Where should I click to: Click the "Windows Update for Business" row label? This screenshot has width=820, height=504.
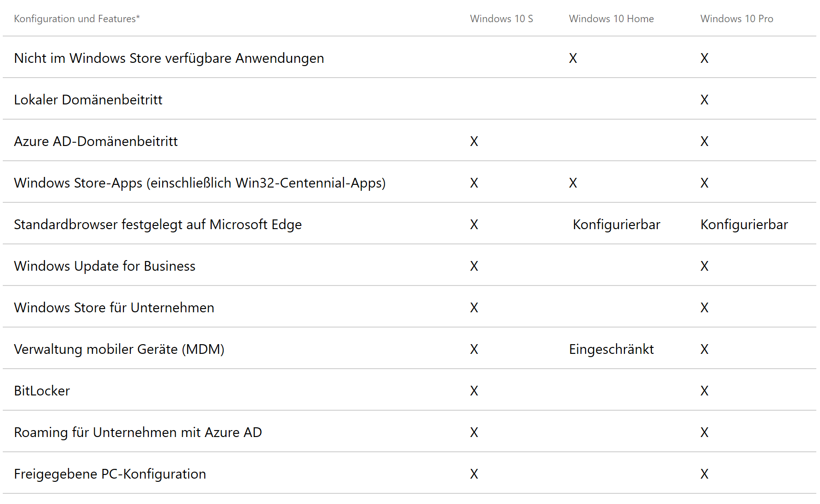[104, 266]
